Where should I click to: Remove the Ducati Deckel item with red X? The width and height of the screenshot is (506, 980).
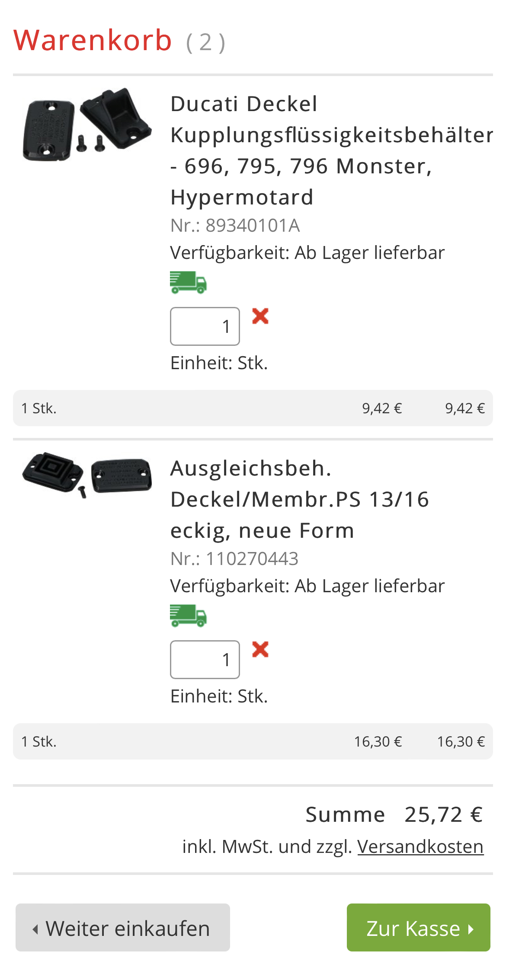coord(260,316)
